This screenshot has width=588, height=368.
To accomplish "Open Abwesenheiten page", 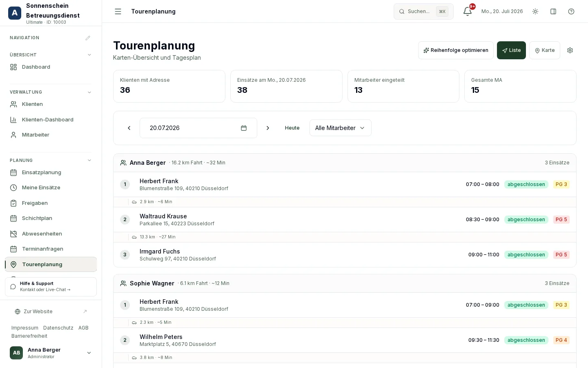I will (x=51, y=234).
